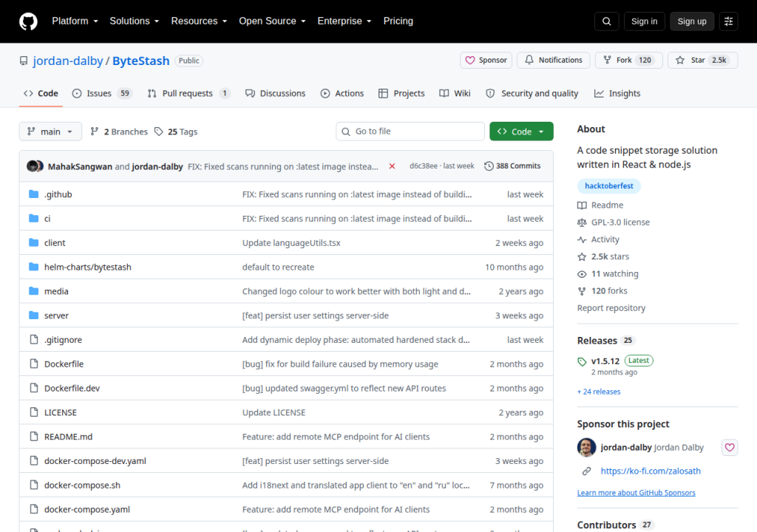This screenshot has width=757, height=532.
Task: Click the Sponsor heart button
Action: coord(486,61)
